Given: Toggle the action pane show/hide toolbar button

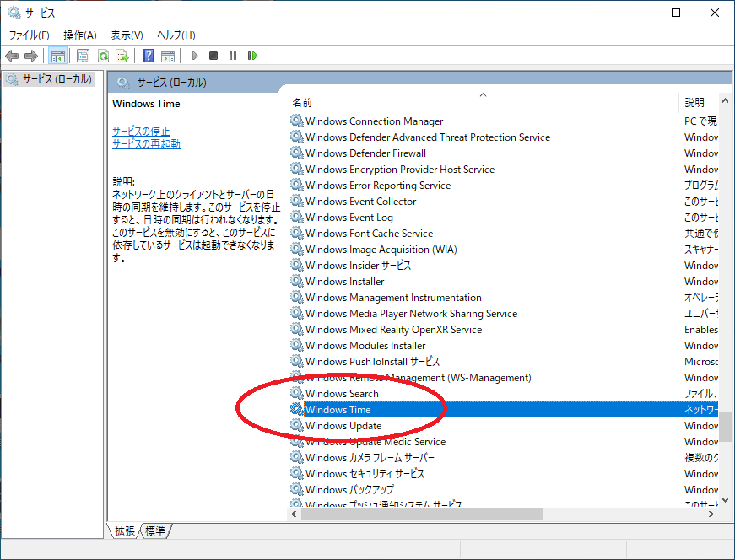Looking at the screenshot, I should click(167, 56).
